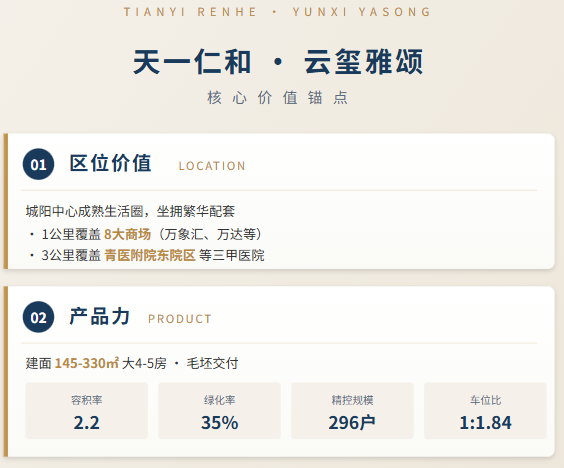Click the LOCATION label
The width and height of the screenshot is (564, 468).
212,166
